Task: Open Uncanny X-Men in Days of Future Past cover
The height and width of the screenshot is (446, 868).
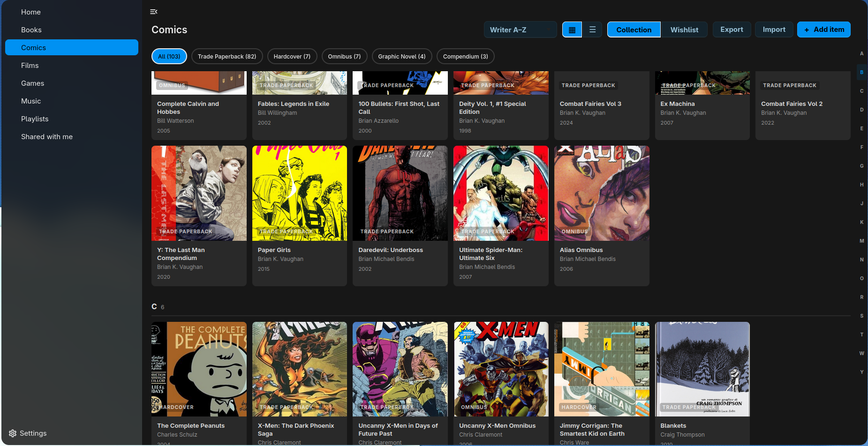Action: point(400,369)
